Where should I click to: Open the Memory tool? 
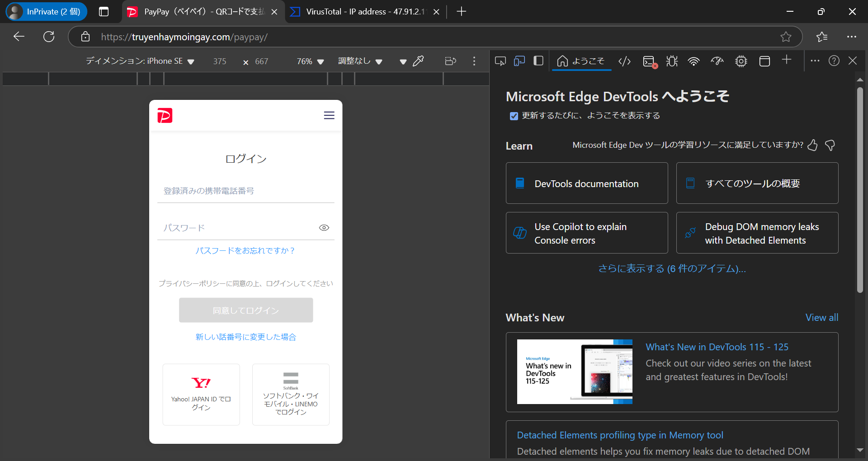(741, 61)
